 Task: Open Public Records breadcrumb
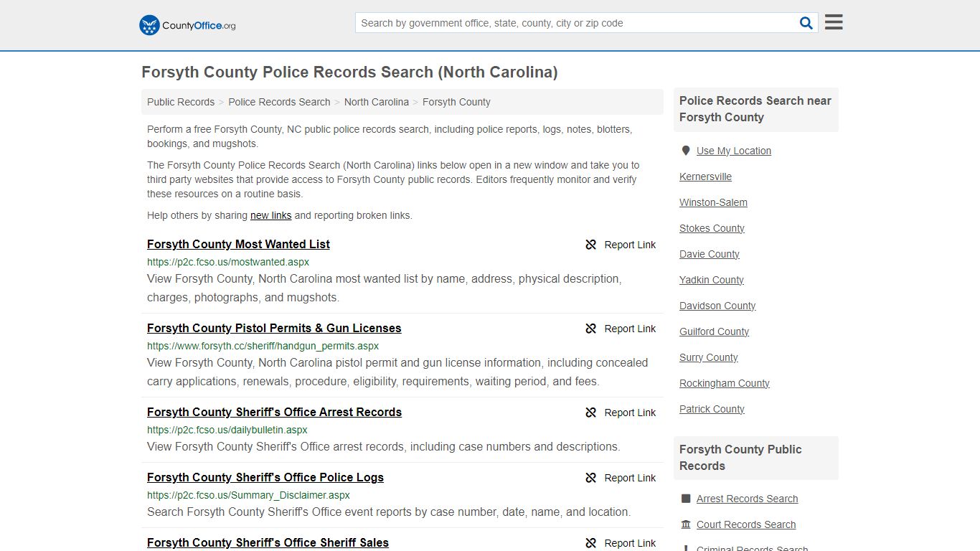181,102
